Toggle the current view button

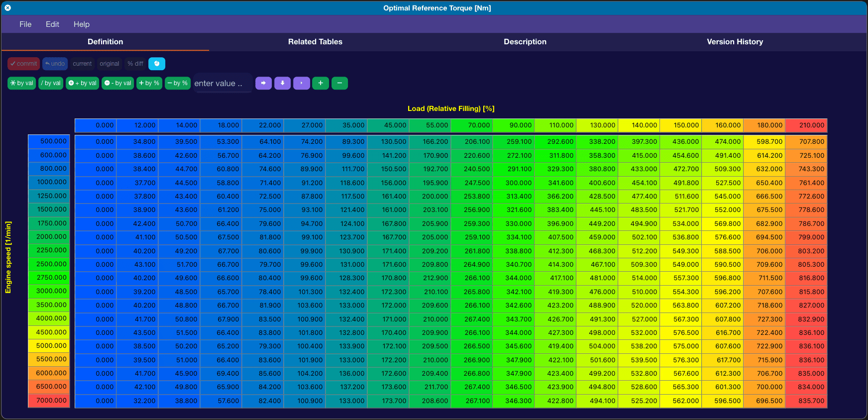point(82,64)
